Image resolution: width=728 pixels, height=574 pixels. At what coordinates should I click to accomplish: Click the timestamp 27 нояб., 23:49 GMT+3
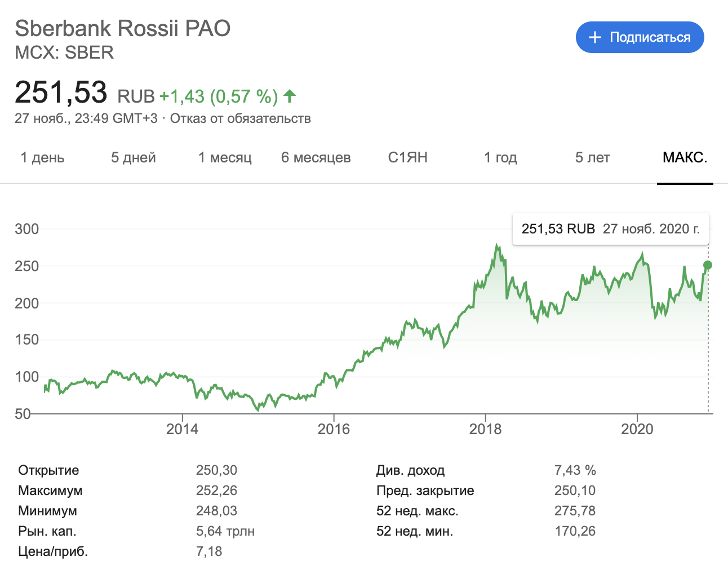click(86, 118)
